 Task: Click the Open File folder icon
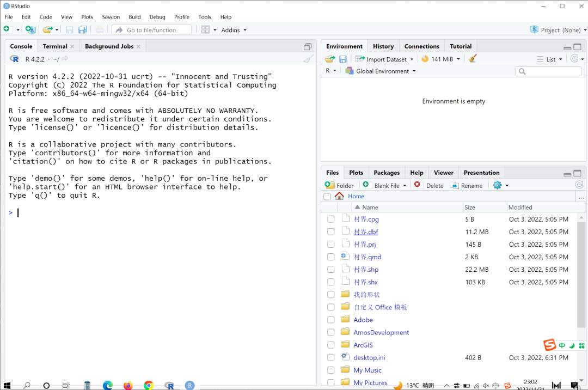coord(47,29)
